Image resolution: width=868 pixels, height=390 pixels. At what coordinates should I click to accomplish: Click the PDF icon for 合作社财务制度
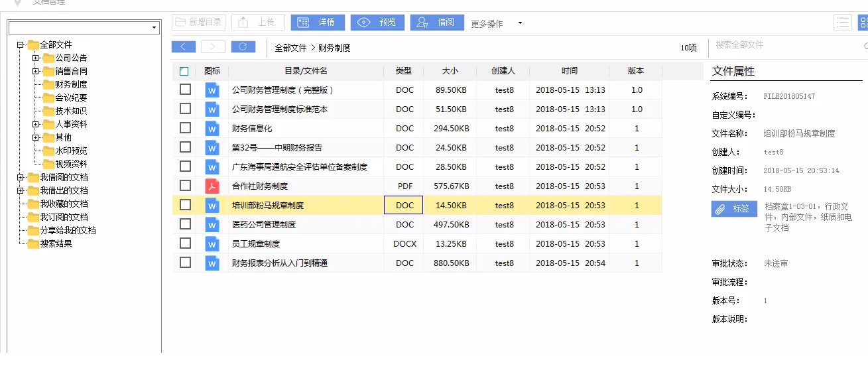(x=212, y=186)
